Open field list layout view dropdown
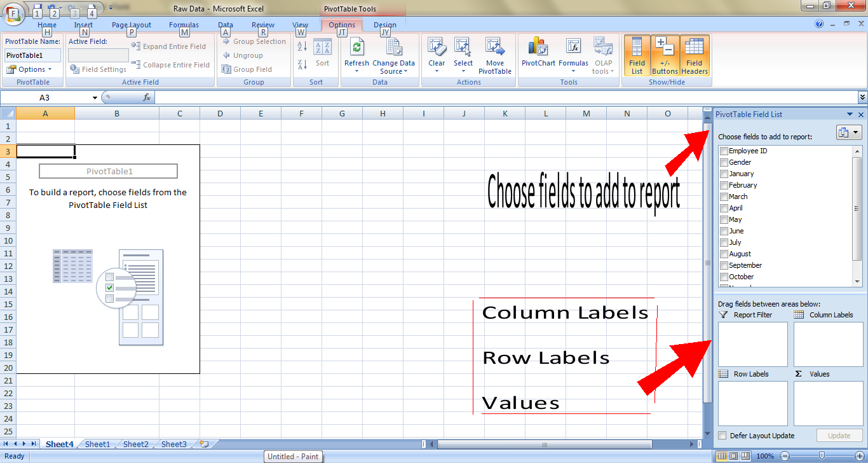 [x=849, y=132]
